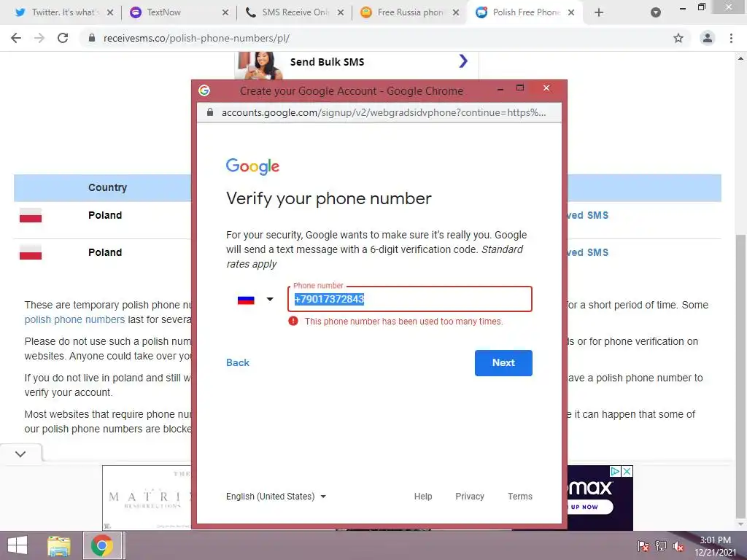Open Action Center flag tray icon

tap(643, 546)
